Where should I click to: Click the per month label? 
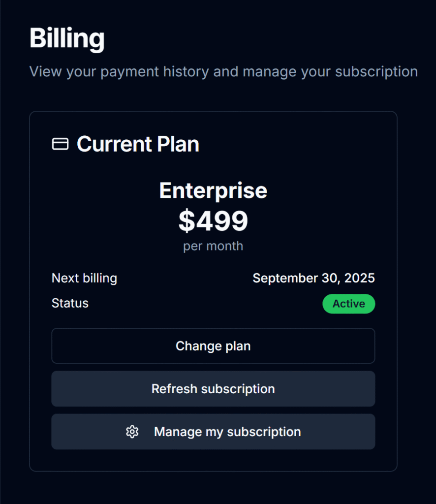(x=213, y=246)
